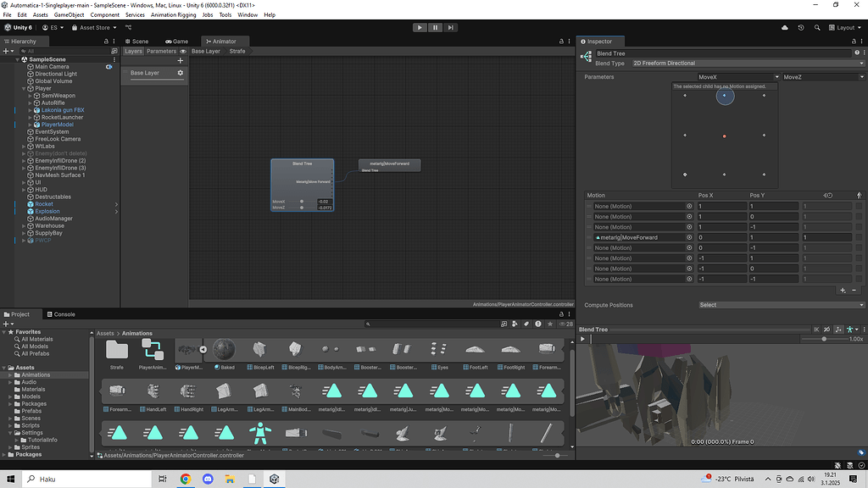Viewport: 868px width, 488px height.
Task: Click the search magnifier icon in the top toolbar
Action: (x=816, y=27)
